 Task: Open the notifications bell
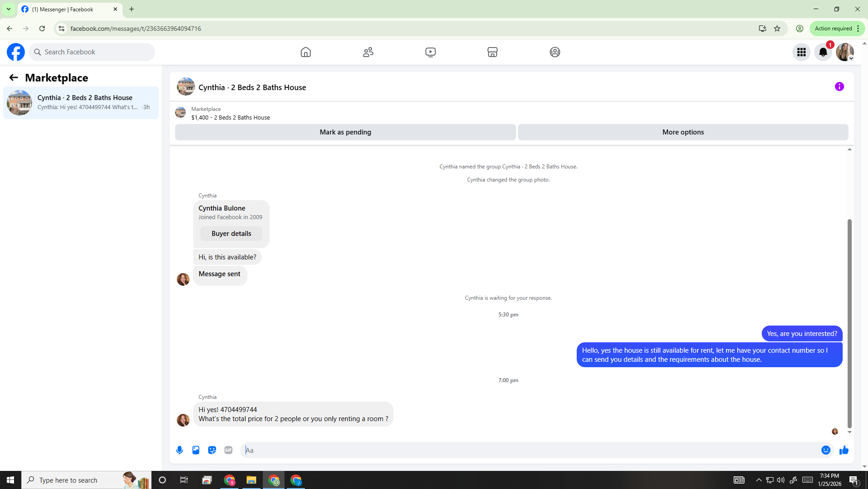[823, 52]
